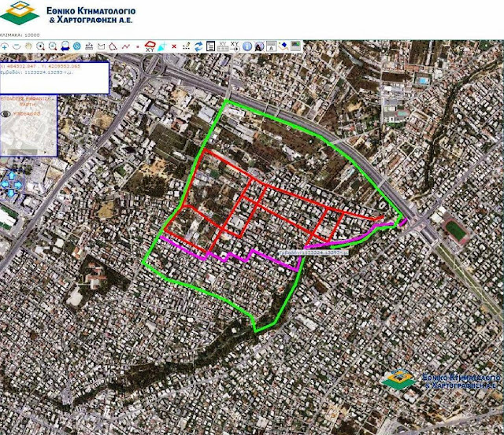Open the document list icon
Image resolution: width=504 pixels, height=435 pixels.
pos(210,46)
